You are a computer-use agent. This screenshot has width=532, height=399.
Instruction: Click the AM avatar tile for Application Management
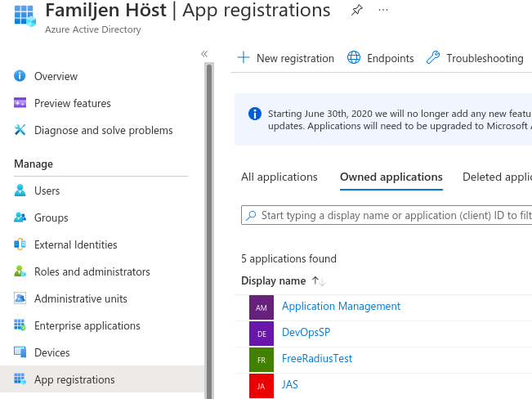(262, 307)
